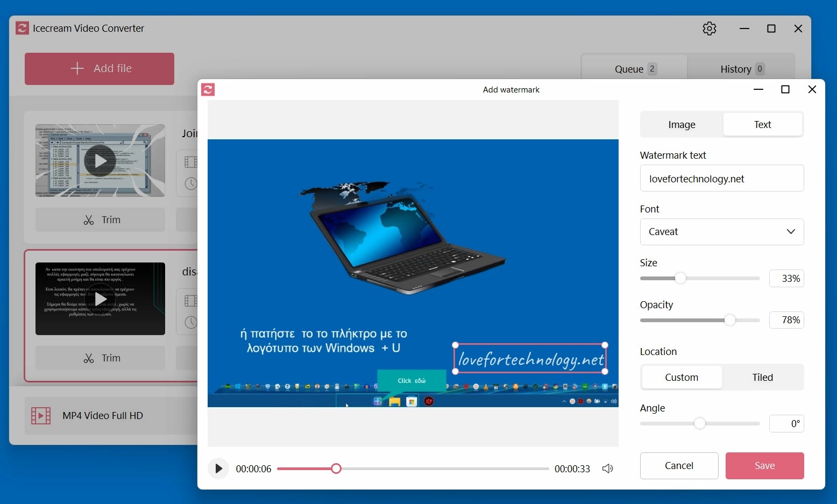Save the watermark settings
This screenshot has height=504, width=837.
pos(765,466)
